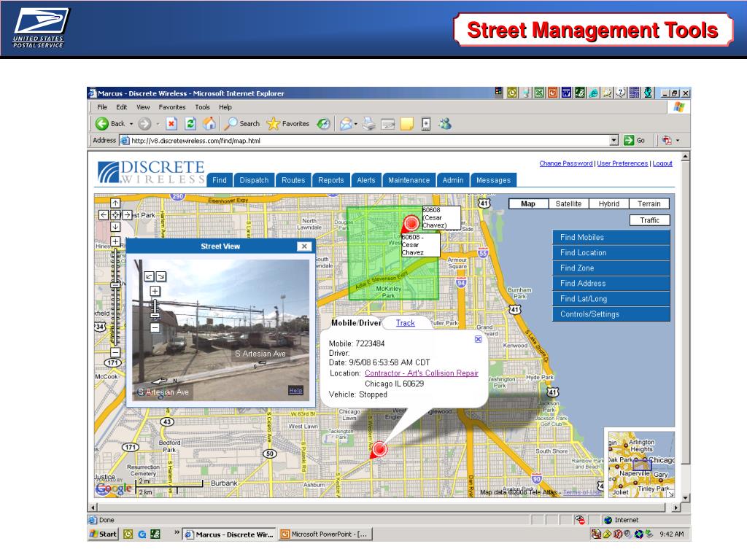Zoom in the Street View image

pos(155,291)
